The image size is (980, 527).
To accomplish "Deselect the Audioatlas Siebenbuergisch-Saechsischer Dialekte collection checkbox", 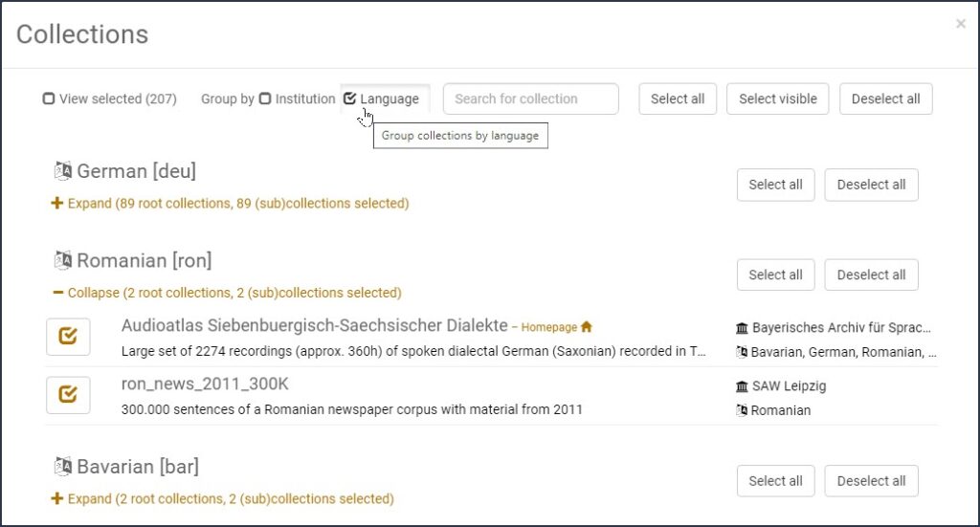I will coord(68,337).
